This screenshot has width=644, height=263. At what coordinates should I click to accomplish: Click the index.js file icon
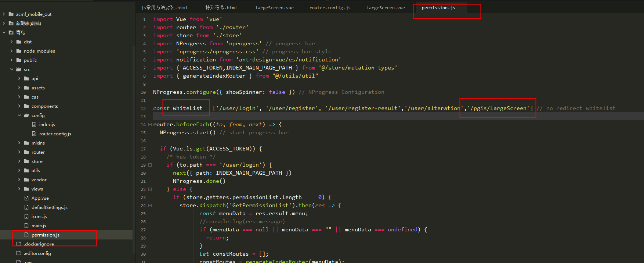[34, 124]
